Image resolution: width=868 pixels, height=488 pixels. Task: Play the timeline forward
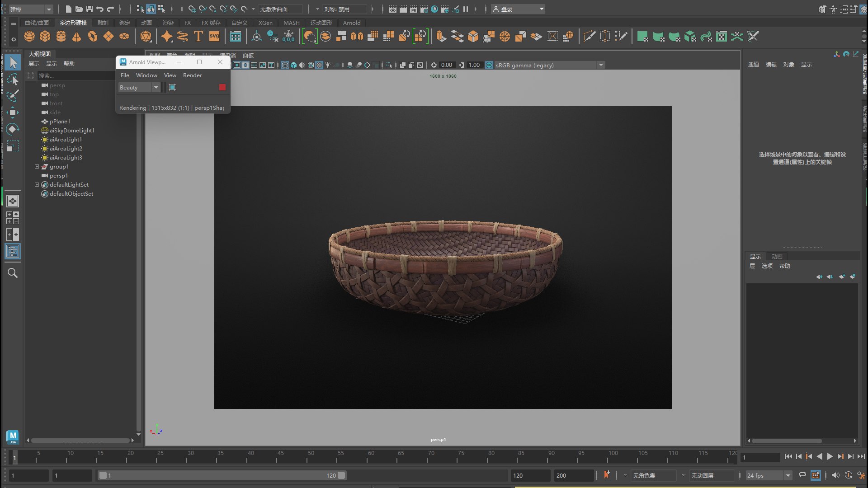pos(830,457)
